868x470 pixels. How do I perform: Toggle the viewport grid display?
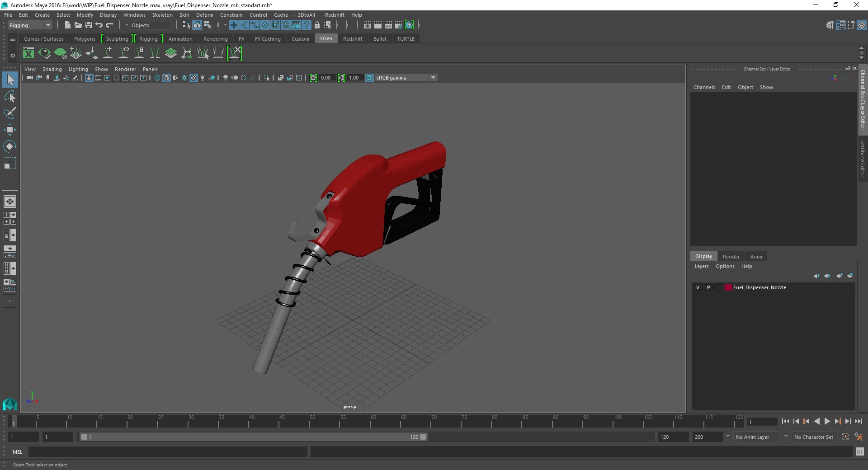click(x=89, y=78)
